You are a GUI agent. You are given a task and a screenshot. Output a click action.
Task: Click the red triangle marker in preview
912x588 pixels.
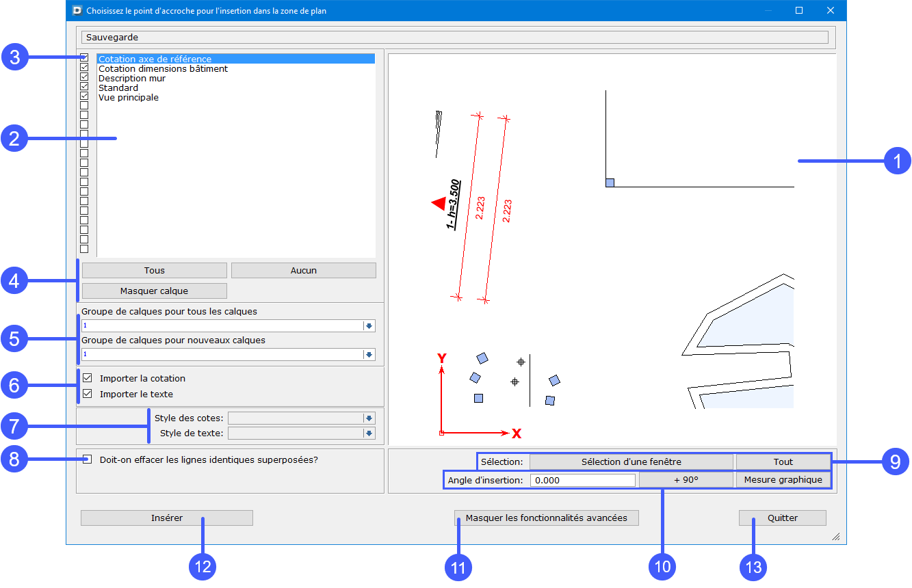coord(439,204)
